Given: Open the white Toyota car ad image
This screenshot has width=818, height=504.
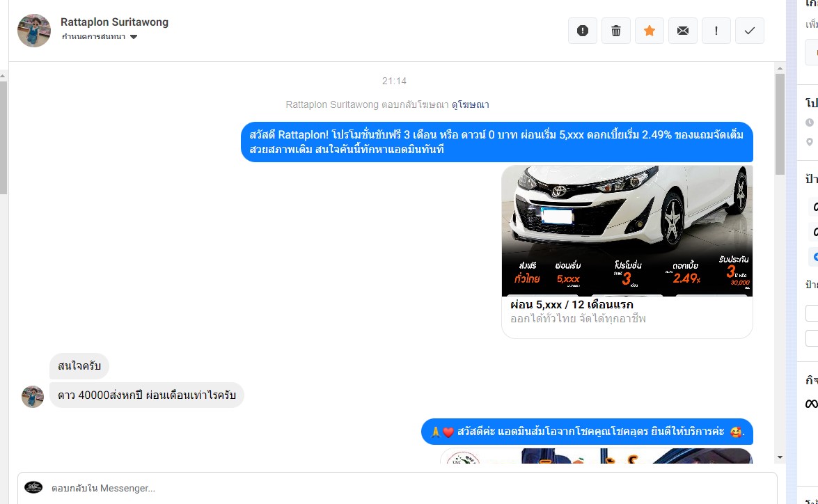Looking at the screenshot, I should click(627, 230).
